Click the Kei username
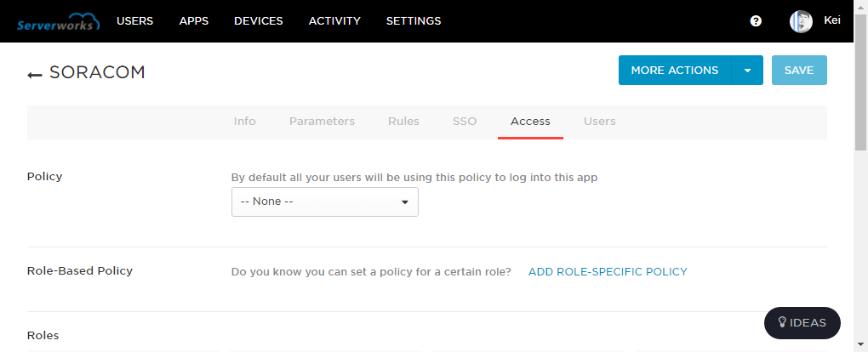The width and height of the screenshot is (868, 352). (832, 20)
